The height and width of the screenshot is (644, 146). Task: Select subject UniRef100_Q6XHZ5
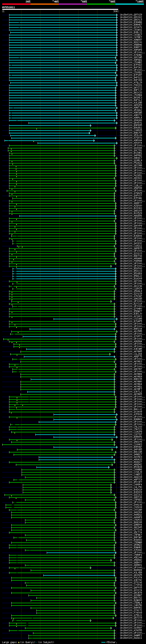(x=131, y=575)
